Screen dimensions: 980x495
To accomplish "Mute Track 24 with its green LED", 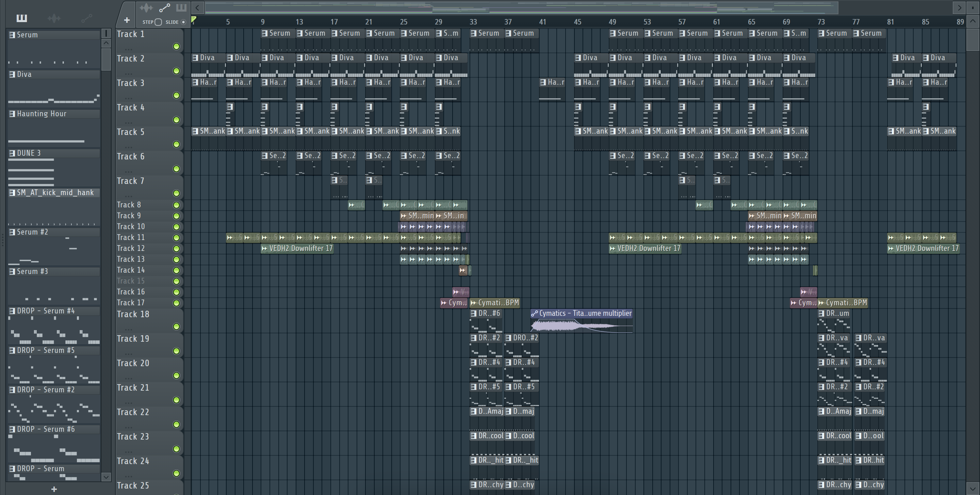I will point(176,473).
